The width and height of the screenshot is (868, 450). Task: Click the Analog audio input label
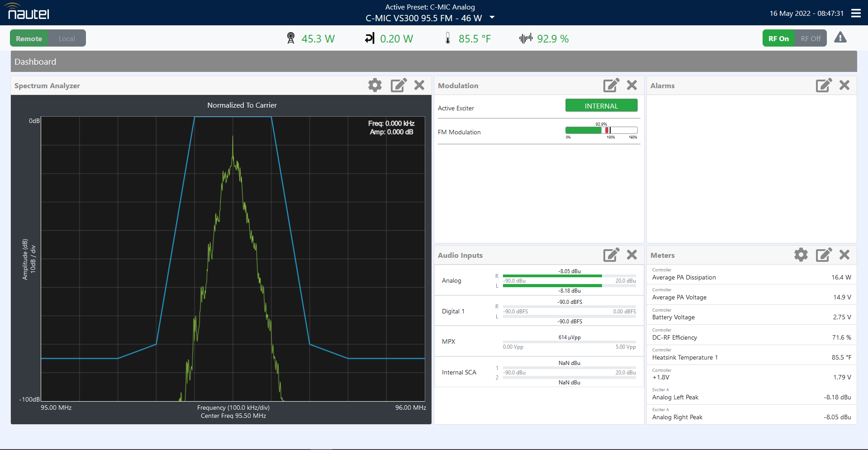[x=451, y=280]
